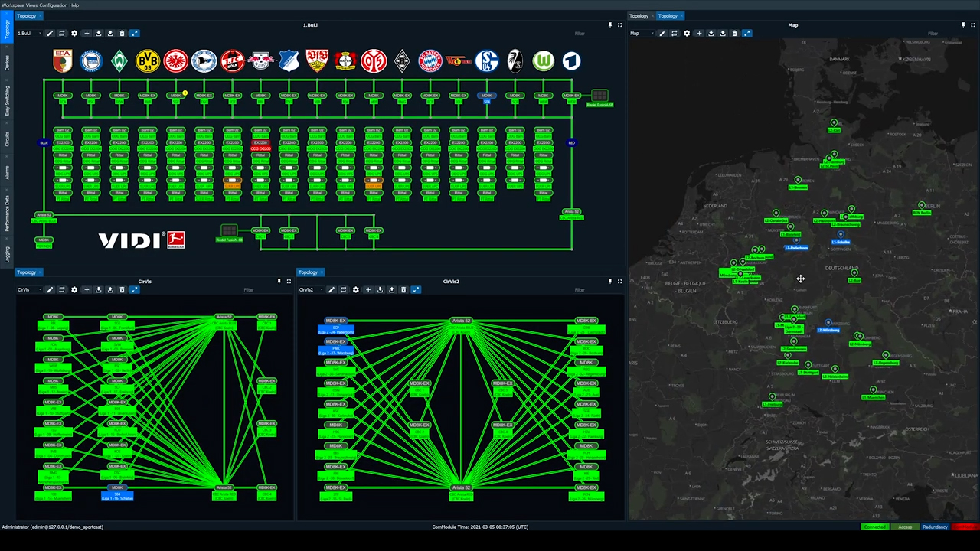This screenshot has width=980, height=551.
Task: Click the upload export icon in CirVis2 toolbar
Action: (392, 290)
